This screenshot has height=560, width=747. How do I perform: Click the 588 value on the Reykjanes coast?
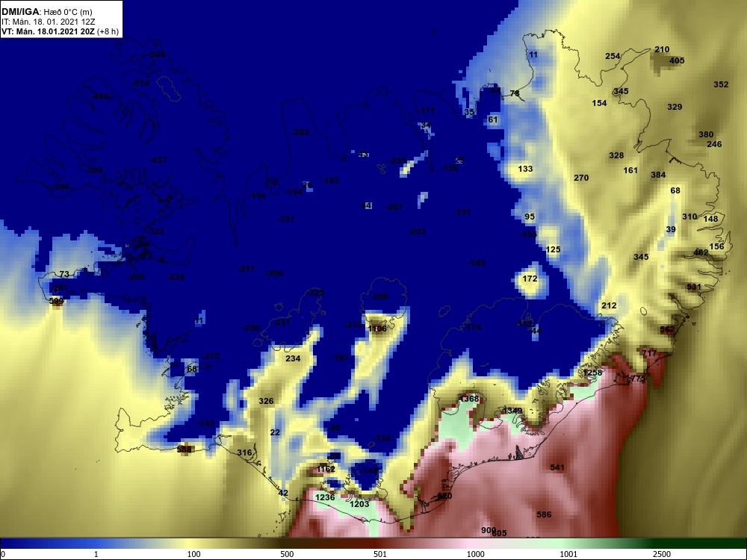point(184,449)
